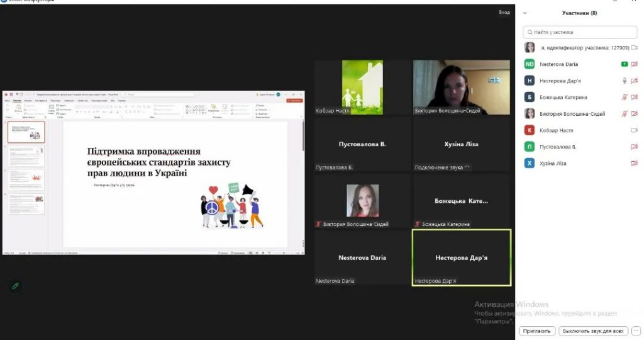Click Nesterova Daria's green screen-share icon
The image size is (644, 340).
point(624,64)
